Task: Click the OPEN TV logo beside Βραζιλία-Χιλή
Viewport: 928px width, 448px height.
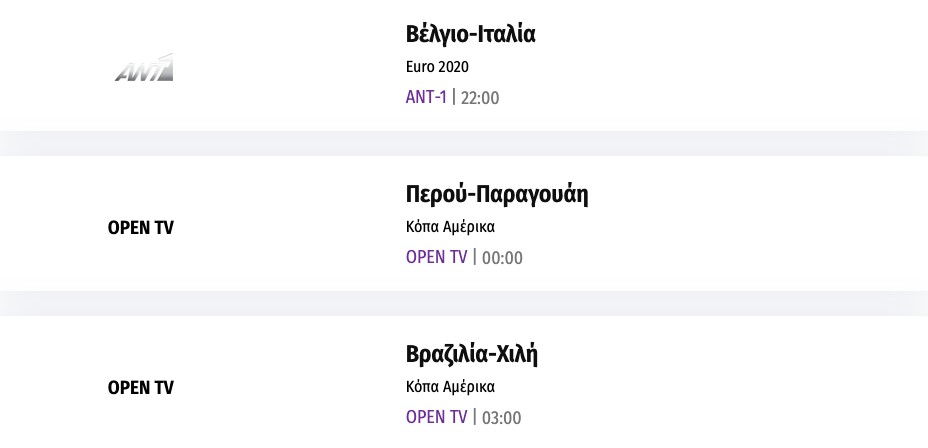Action: click(x=140, y=388)
